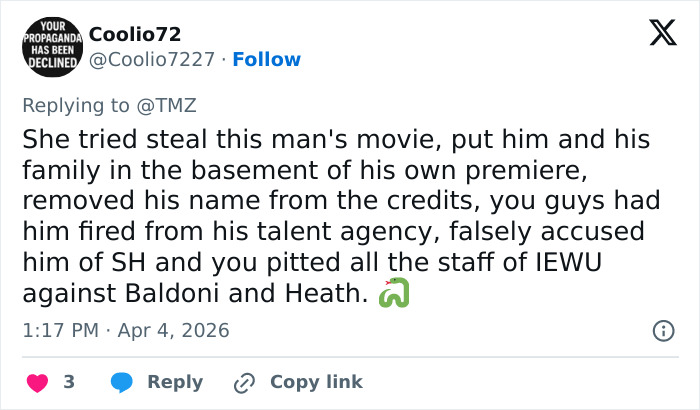Open the Coolio72 profile avatar
This screenshot has height=410, width=700.
(x=49, y=47)
